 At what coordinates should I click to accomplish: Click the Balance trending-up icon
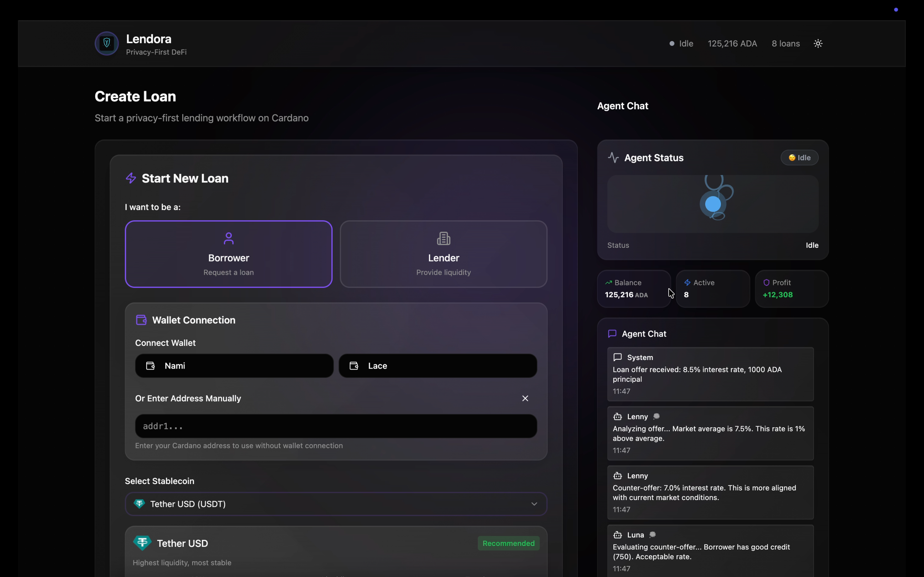click(x=608, y=283)
